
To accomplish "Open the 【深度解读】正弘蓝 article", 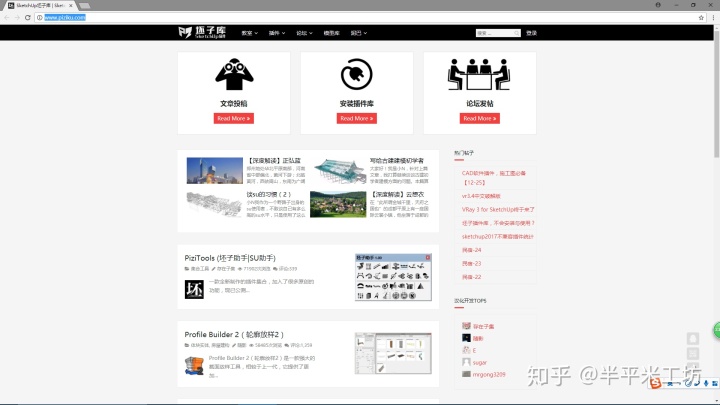I will [274, 161].
